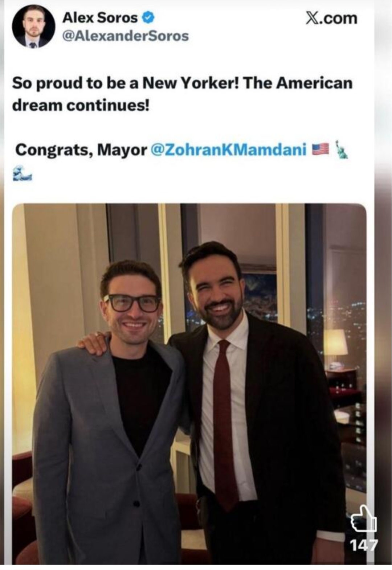Click the blue verified checkmark badge
This screenshot has height=570, width=392.
pos(148,17)
